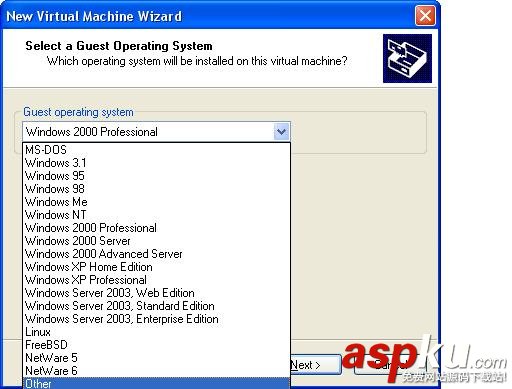Select MS-DOS from the list

click(156, 150)
